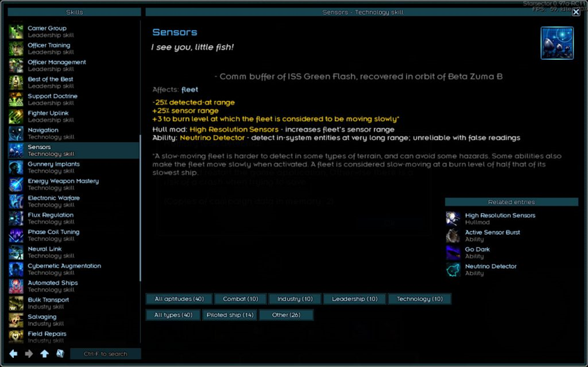Select Salvaging in the skills list
Viewport: 588px width, 367px height.
42,317
